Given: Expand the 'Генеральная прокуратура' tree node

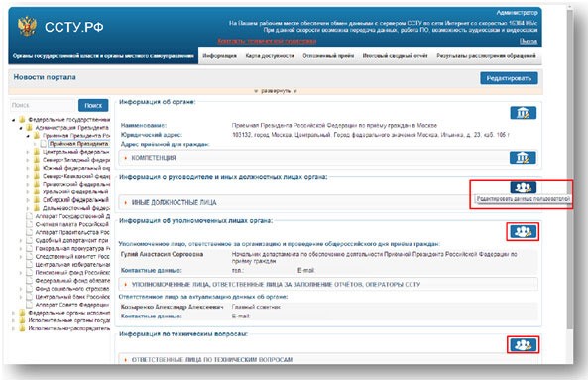Looking at the screenshot, I should pos(21,248).
